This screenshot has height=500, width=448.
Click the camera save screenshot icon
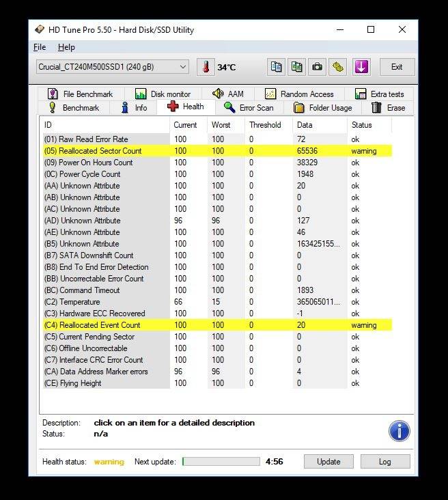point(317,67)
